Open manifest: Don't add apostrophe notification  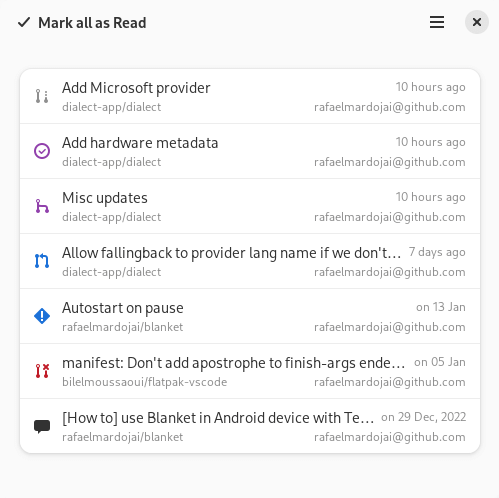point(250,371)
